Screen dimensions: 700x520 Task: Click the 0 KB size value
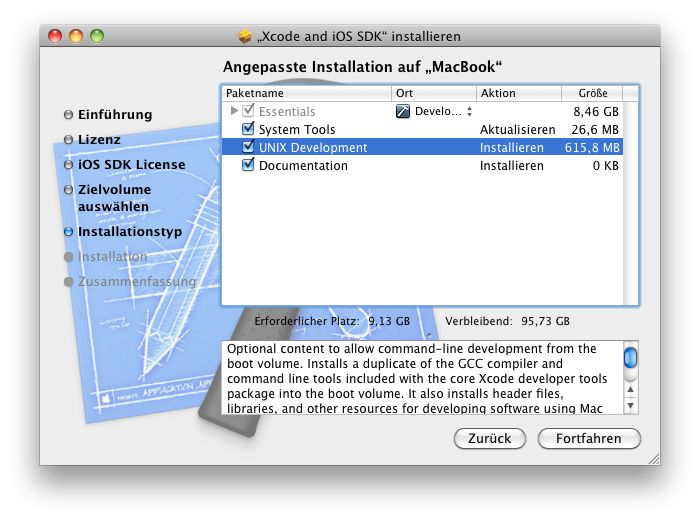(x=606, y=166)
